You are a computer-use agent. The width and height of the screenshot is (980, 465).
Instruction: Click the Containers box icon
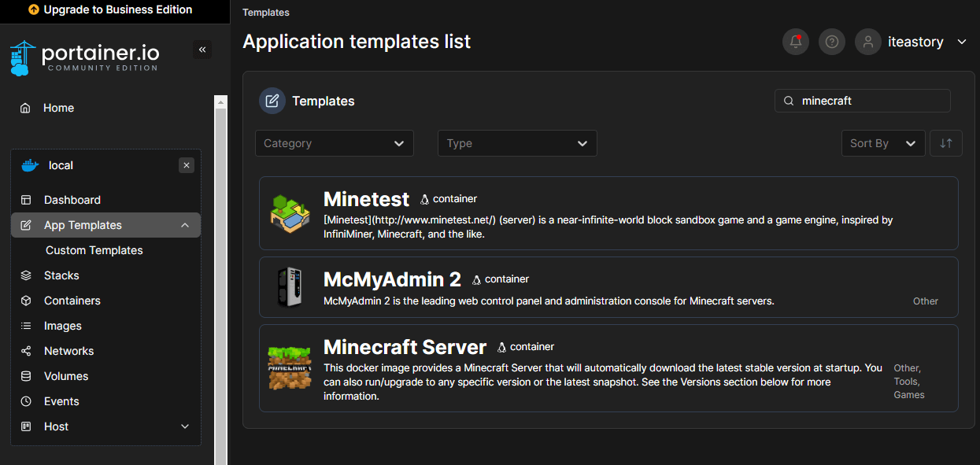coord(26,301)
